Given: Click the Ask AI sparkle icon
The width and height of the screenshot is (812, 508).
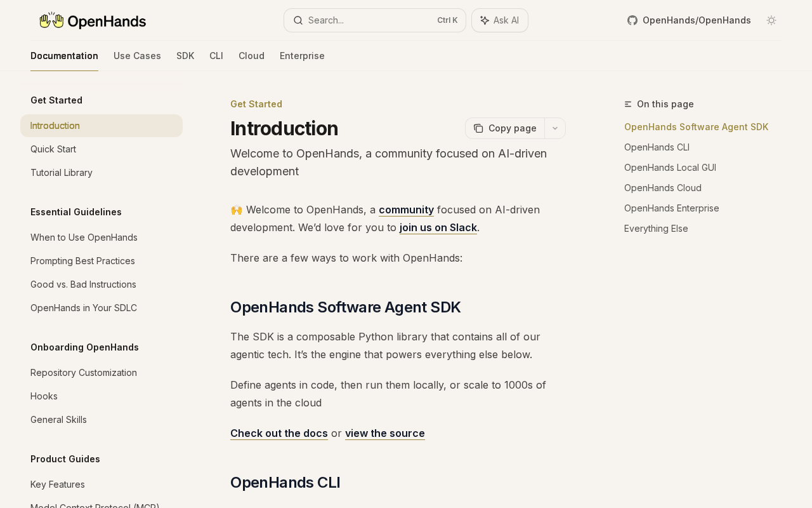Looking at the screenshot, I should (485, 20).
